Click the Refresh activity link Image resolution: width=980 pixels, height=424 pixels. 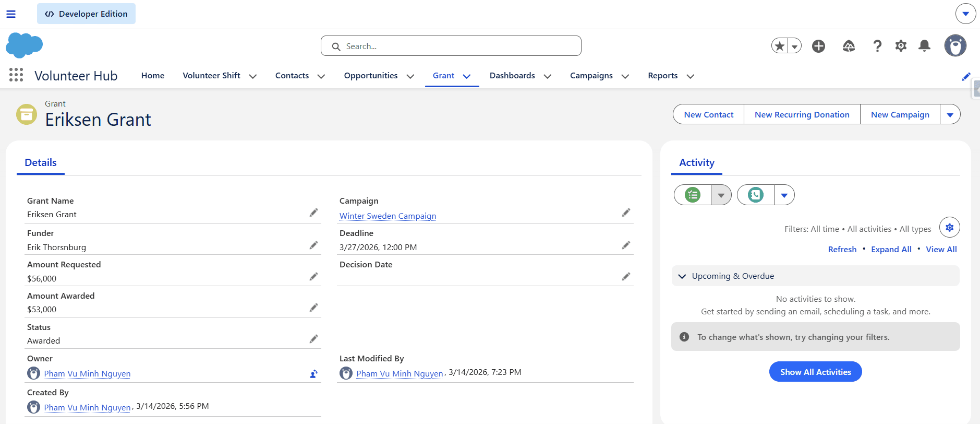(x=842, y=250)
